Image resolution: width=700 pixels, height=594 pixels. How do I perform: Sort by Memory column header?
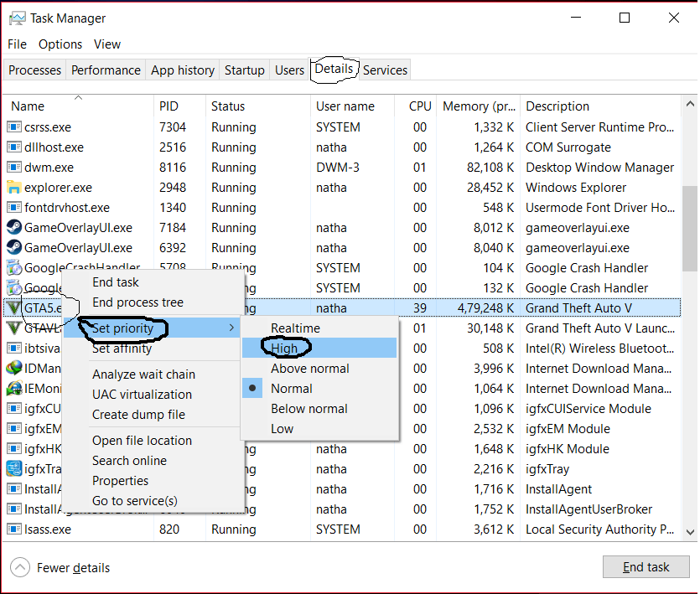pos(479,106)
